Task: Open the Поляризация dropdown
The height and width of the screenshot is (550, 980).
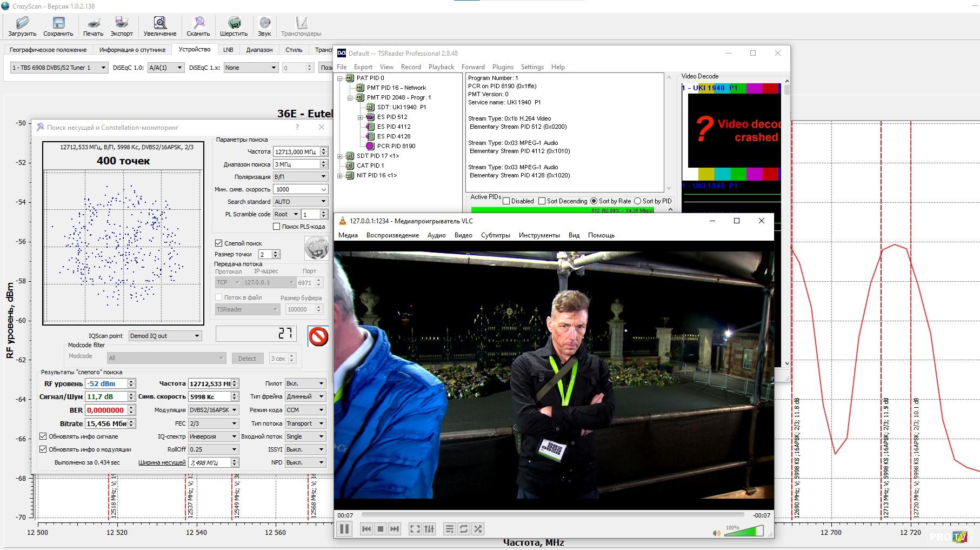Action: coord(301,176)
